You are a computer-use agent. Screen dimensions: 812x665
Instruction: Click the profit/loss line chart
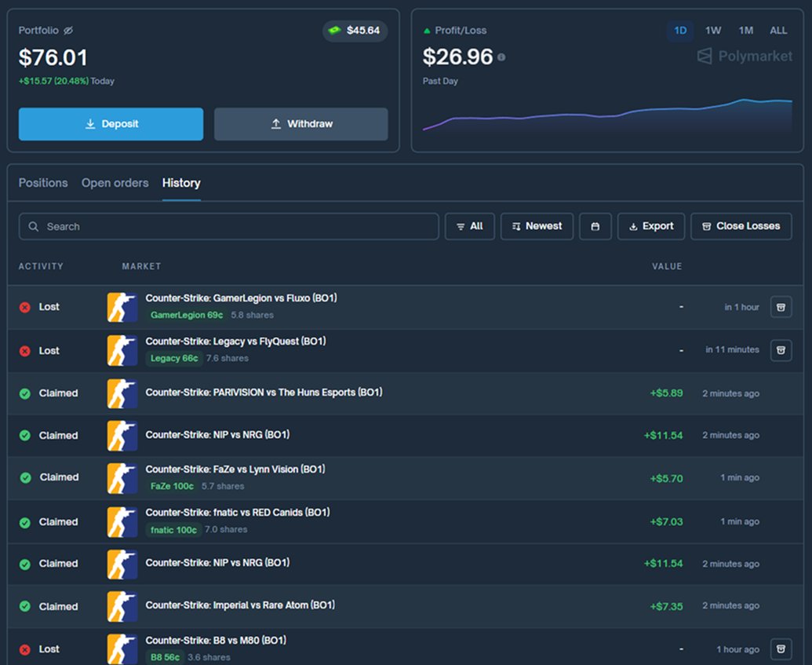(607, 115)
